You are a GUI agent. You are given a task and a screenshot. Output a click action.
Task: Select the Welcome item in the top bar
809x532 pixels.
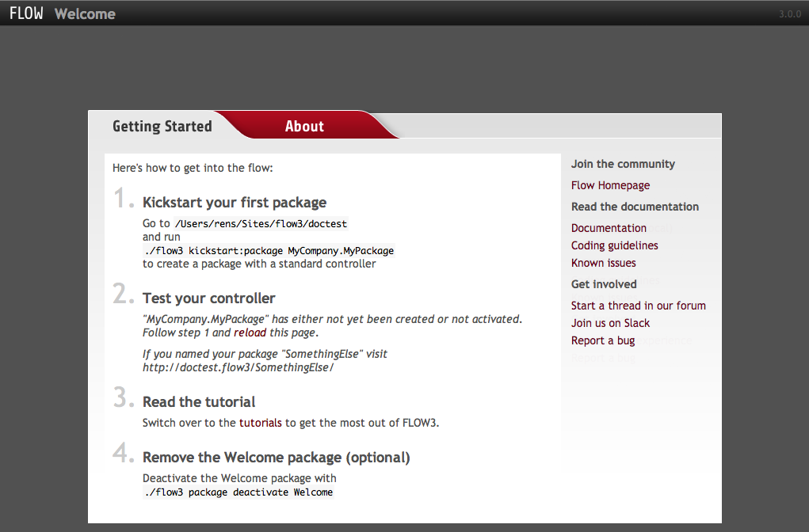84,13
